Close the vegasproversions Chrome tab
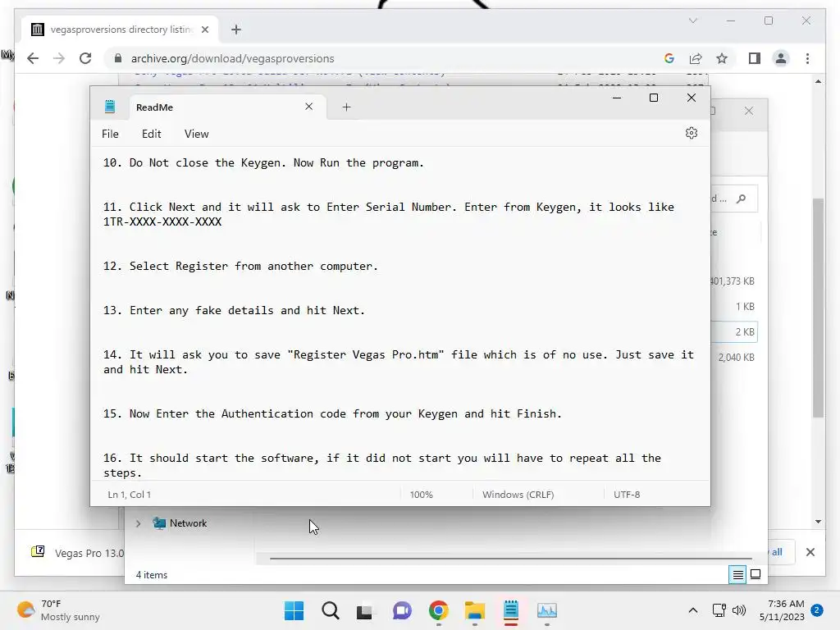The image size is (840, 630). pyautogui.click(x=204, y=30)
